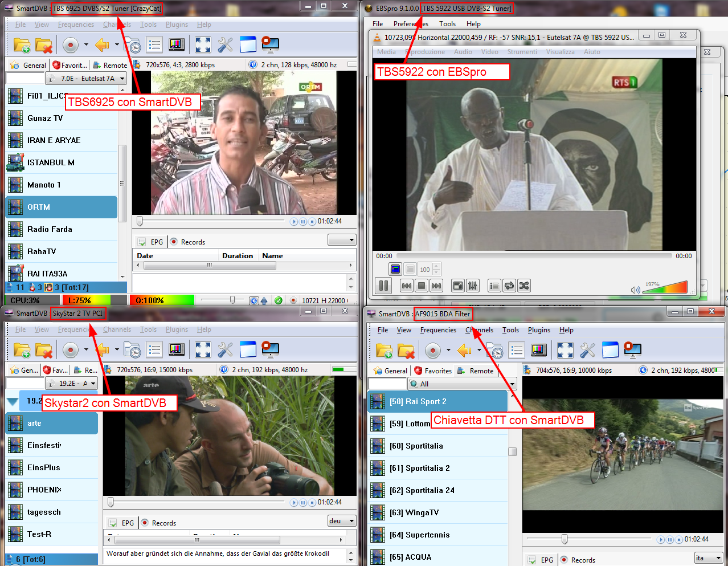Open the channel list icon in TBS 6925 toolbar
This screenshot has height=566, width=728.
tap(154, 44)
